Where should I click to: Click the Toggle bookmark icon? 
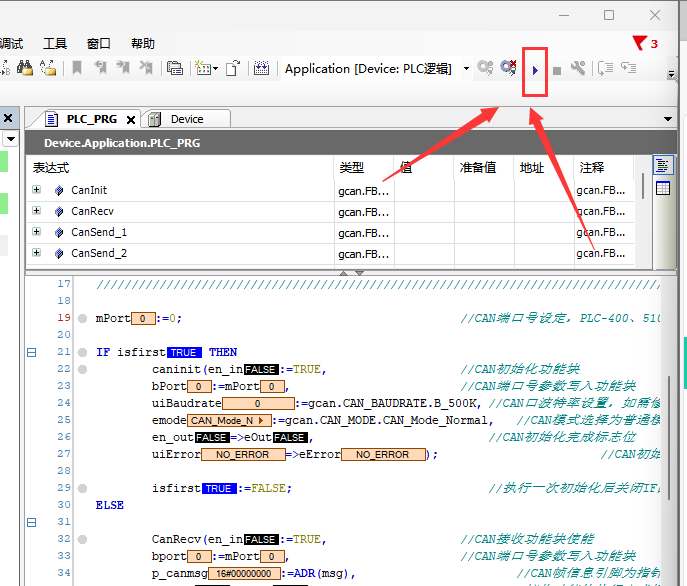tap(77, 68)
